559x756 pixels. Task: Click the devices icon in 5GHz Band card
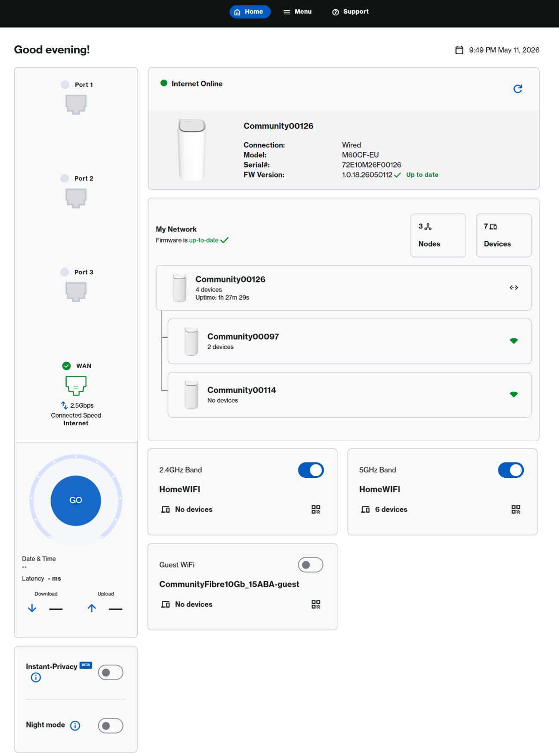(365, 510)
